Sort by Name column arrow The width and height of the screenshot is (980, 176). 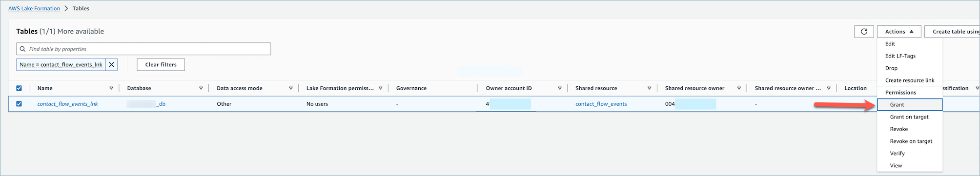(111, 88)
